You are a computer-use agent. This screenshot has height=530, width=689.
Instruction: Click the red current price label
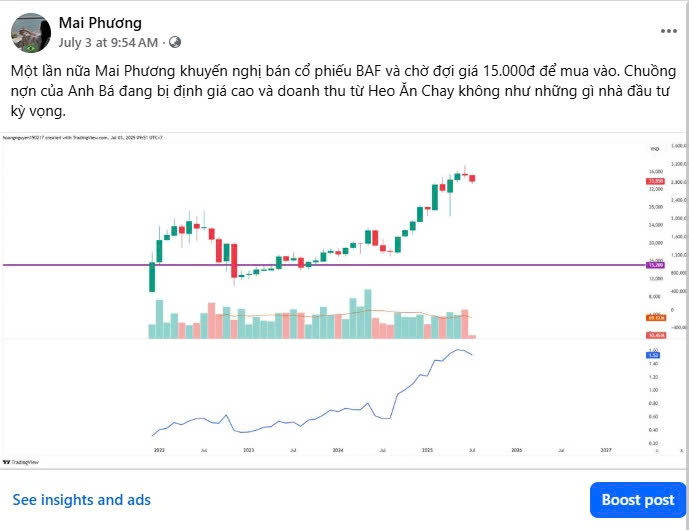point(657,180)
